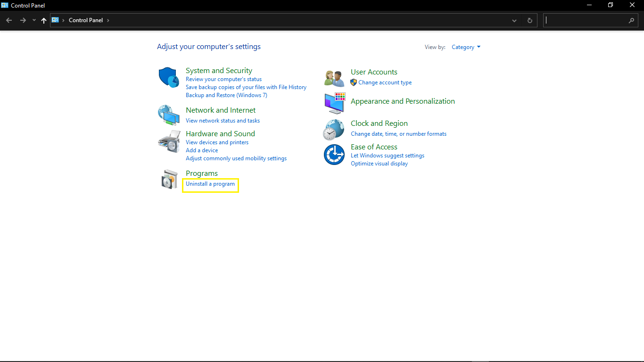
Task: Click the Control Panel title bar icon
Action: 5,5
